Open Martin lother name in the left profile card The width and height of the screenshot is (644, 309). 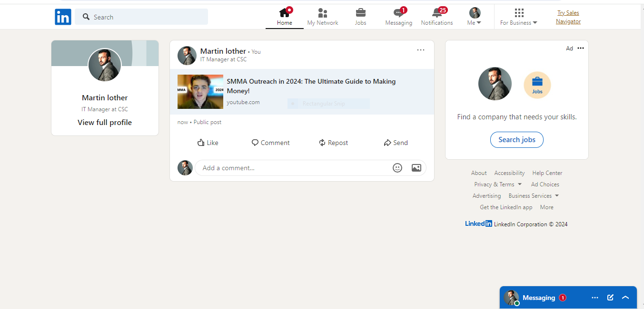(x=105, y=98)
